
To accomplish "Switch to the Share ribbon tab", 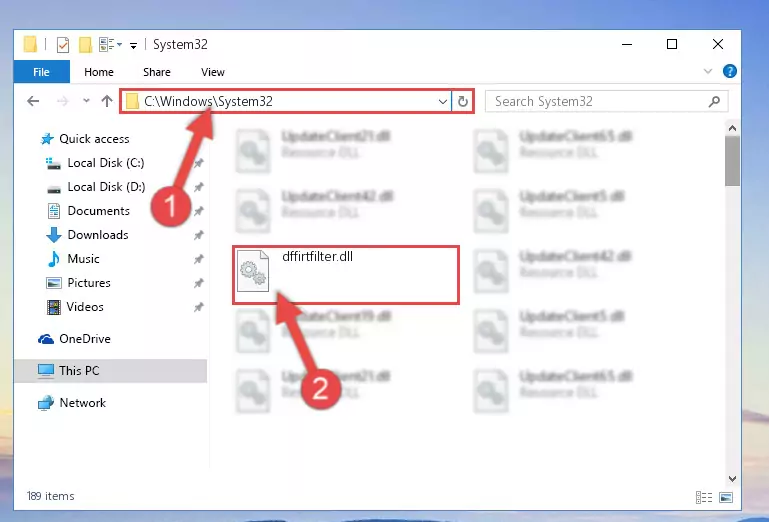I will tap(157, 72).
